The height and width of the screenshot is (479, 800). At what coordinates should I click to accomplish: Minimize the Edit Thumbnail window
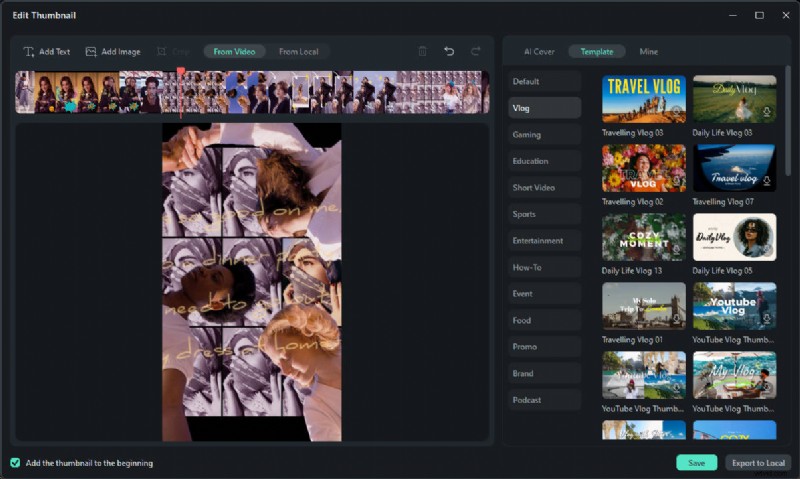point(733,15)
